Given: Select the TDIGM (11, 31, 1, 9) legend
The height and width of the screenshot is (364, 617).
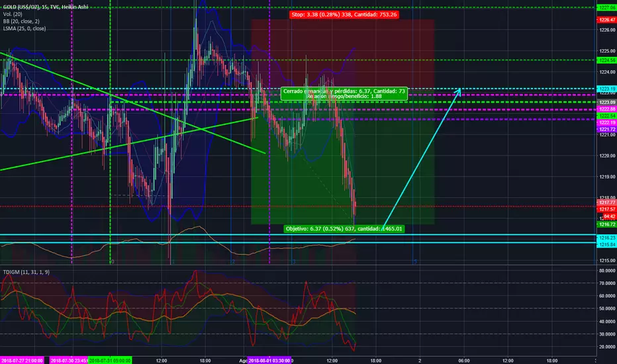Looking at the screenshot, I should [26, 272].
